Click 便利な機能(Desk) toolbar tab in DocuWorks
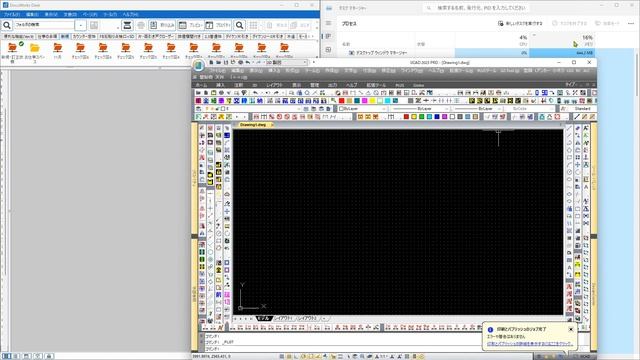Viewport: 640px width, 360px height. [x=19, y=36]
